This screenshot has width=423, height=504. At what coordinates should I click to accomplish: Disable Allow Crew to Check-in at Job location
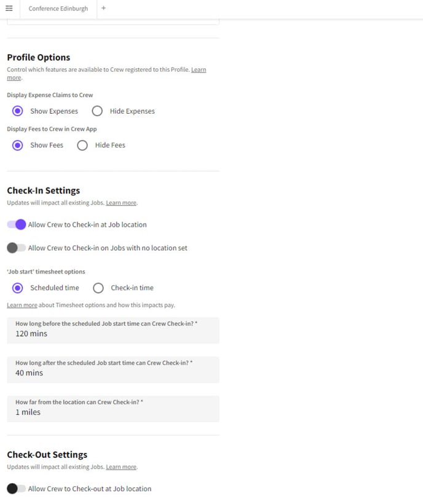click(17, 225)
